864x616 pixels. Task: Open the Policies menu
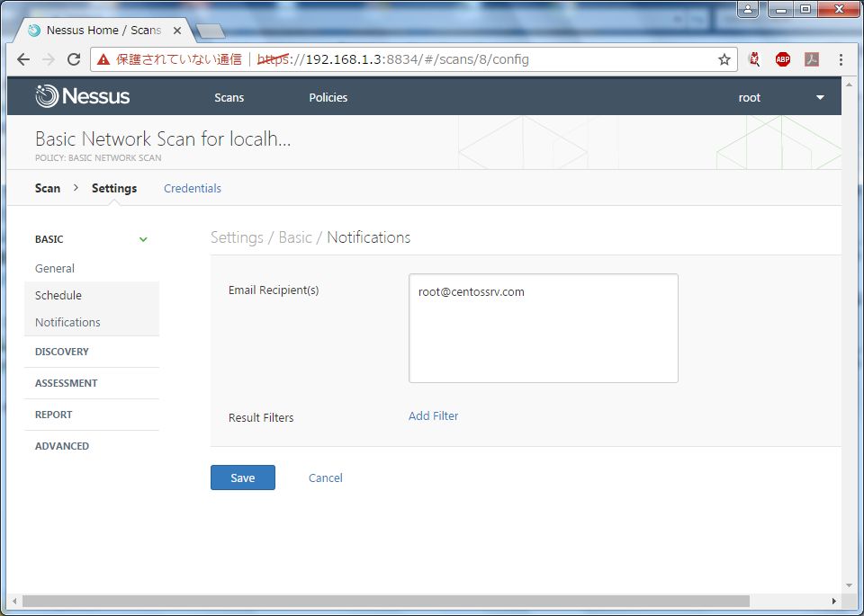coord(328,97)
